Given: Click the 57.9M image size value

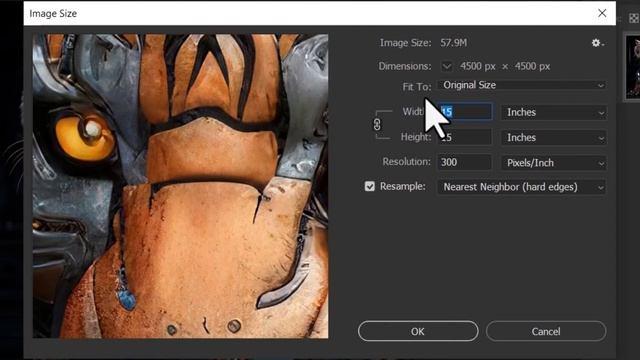Looking at the screenshot, I should tap(453, 43).
